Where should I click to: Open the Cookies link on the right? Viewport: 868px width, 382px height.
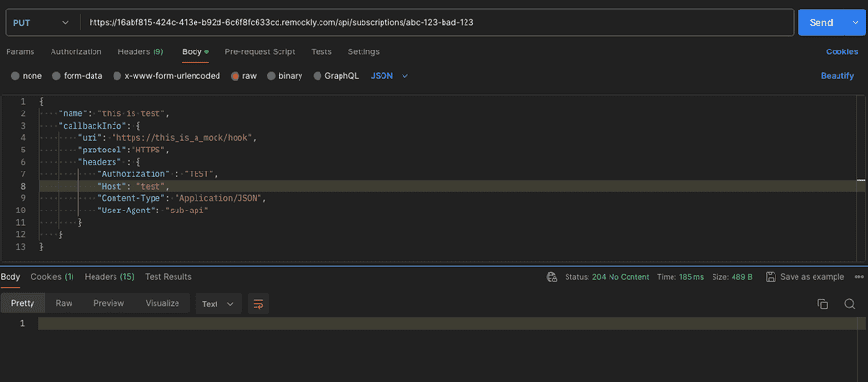point(841,51)
